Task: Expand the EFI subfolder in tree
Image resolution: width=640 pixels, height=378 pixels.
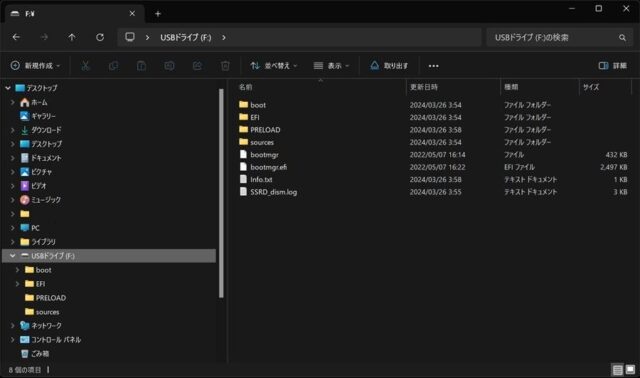Action: (18, 284)
